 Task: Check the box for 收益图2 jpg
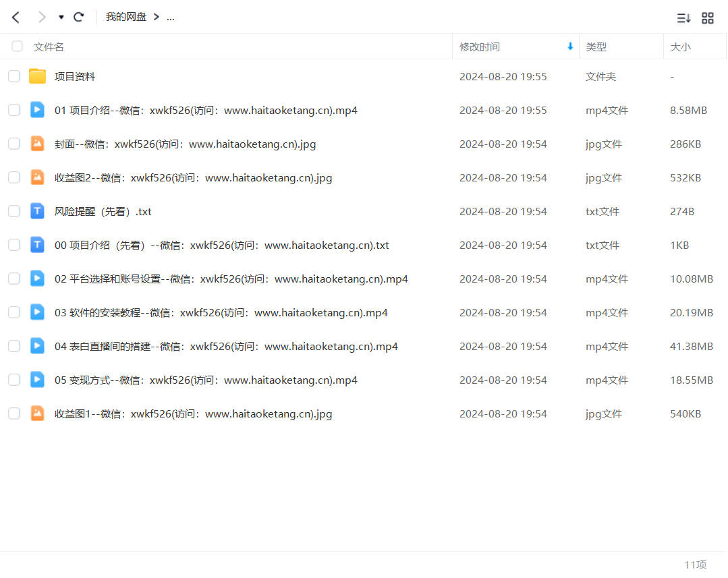click(x=14, y=177)
